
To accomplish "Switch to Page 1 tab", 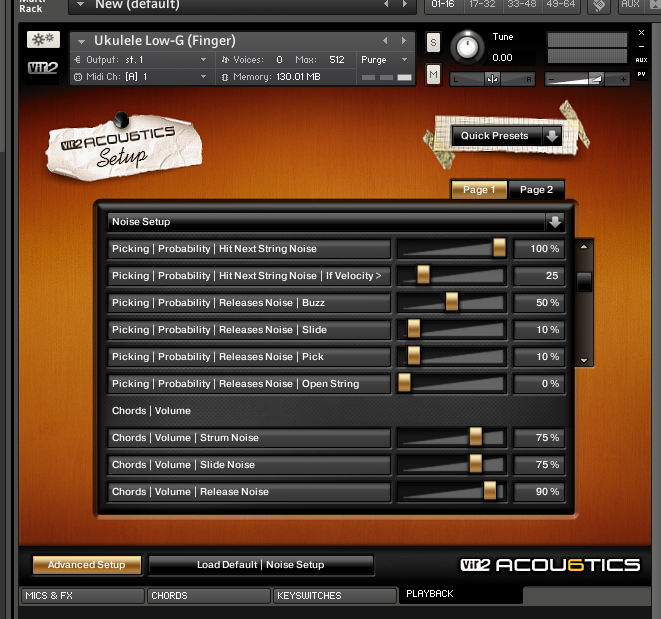I will [x=479, y=190].
